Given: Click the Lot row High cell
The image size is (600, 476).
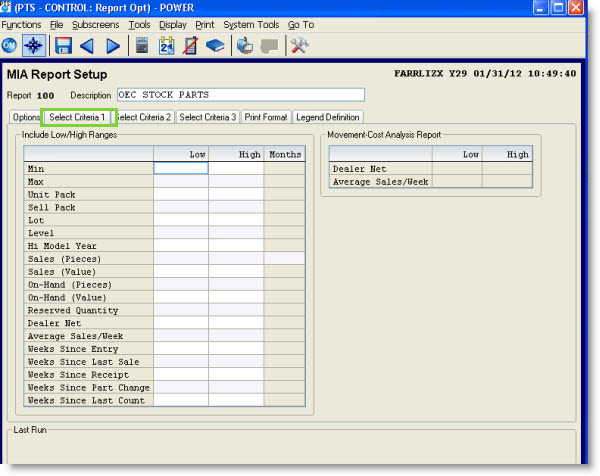Looking at the screenshot, I should pyautogui.click(x=236, y=220).
